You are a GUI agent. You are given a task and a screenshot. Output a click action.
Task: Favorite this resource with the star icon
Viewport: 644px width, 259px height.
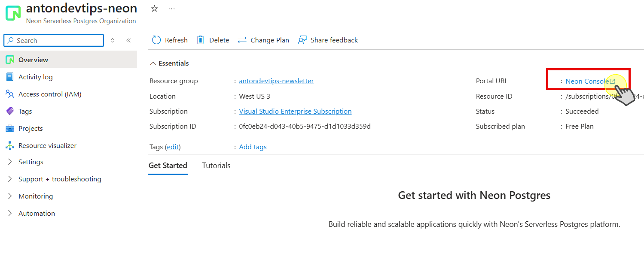point(154,9)
